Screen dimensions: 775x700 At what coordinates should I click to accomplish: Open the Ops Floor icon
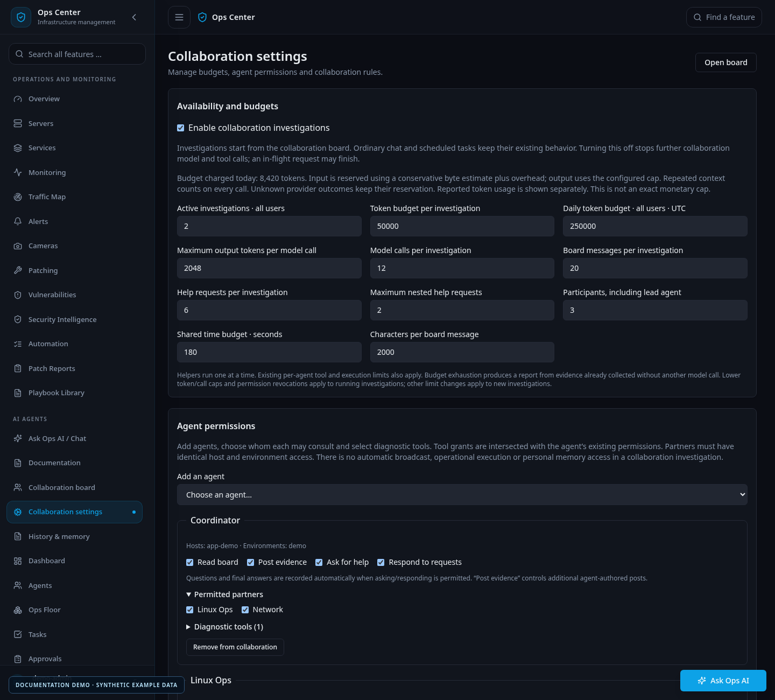(x=18, y=610)
